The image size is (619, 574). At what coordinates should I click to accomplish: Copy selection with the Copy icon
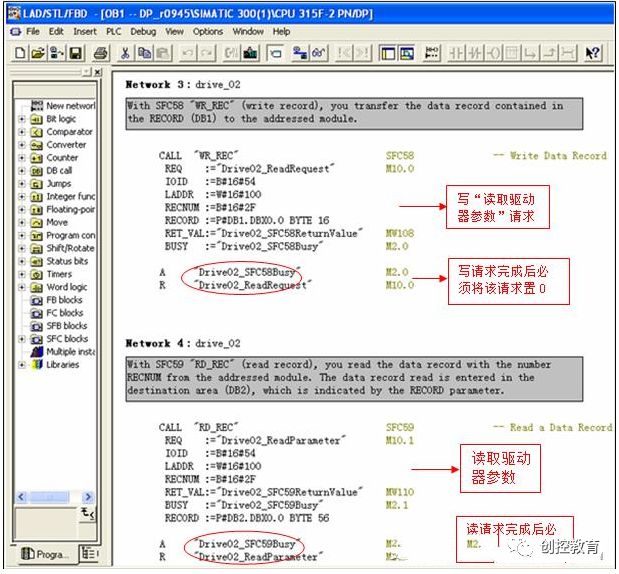(x=144, y=53)
